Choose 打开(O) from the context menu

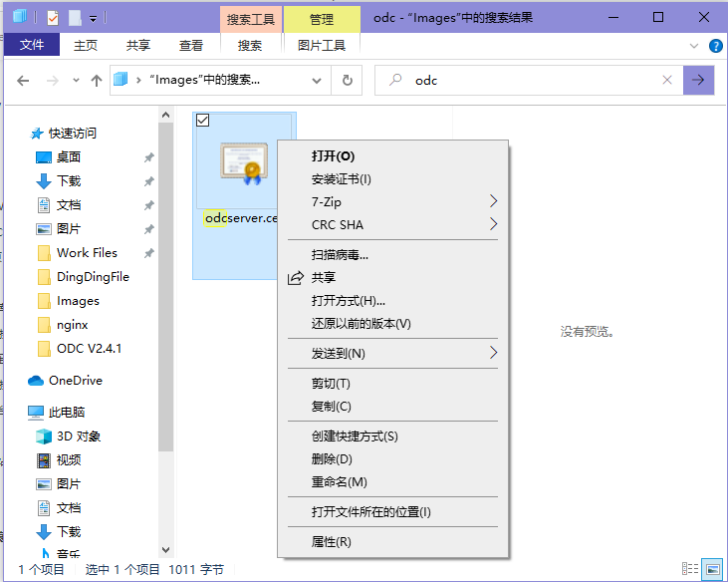pyautogui.click(x=392, y=156)
